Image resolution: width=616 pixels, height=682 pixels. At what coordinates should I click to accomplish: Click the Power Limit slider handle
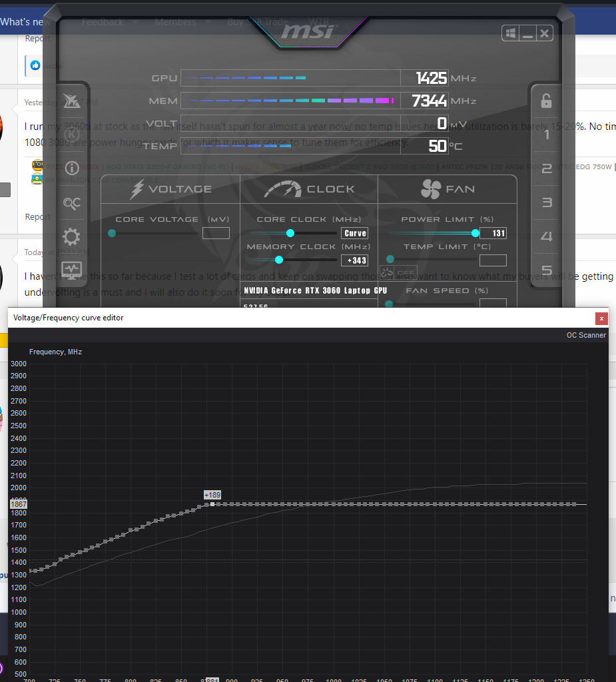pos(475,233)
